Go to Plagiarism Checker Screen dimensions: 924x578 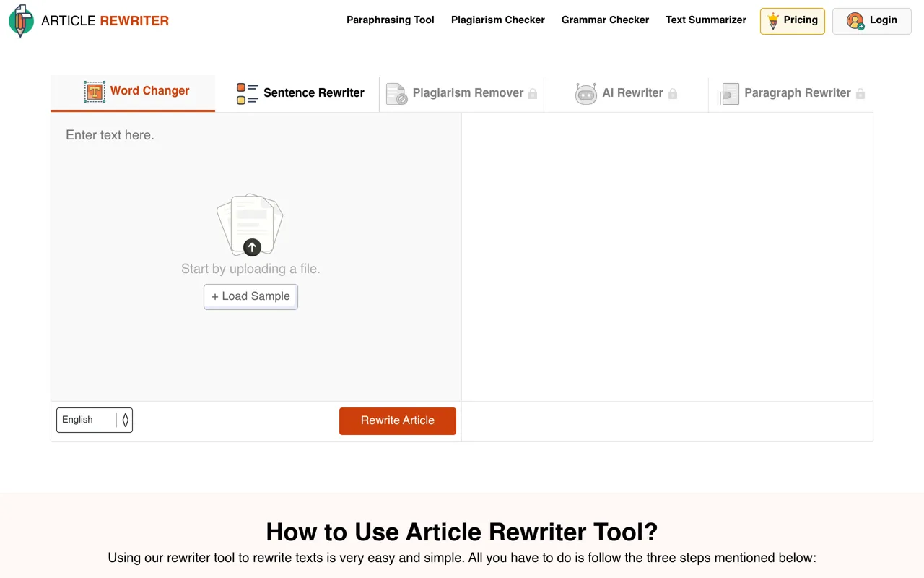[x=498, y=20]
